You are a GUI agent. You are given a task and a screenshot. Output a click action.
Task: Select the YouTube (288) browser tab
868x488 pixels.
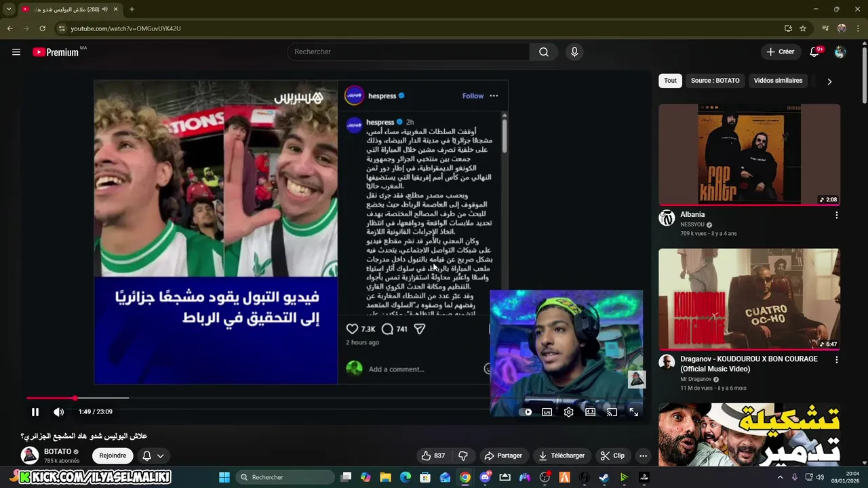[69, 9]
